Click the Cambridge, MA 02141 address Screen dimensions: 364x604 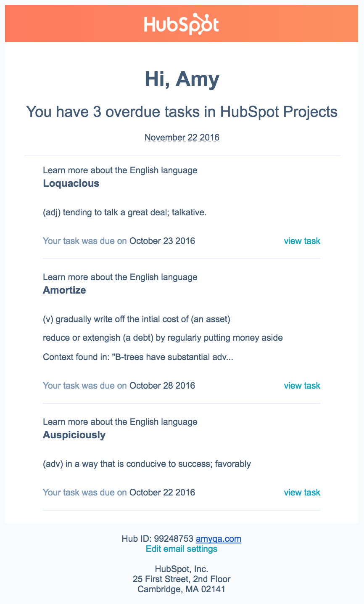click(182, 589)
